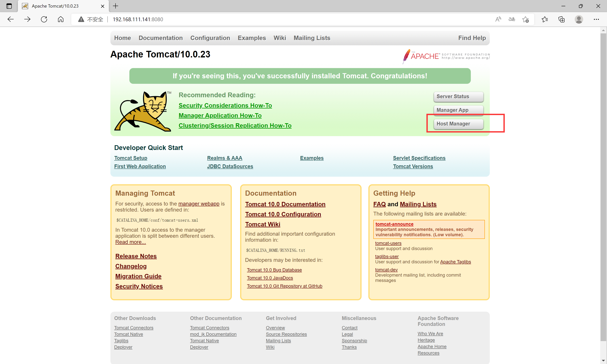The width and height of the screenshot is (607, 364).
Task: Click the Translate page icon
Action: (x=512, y=19)
